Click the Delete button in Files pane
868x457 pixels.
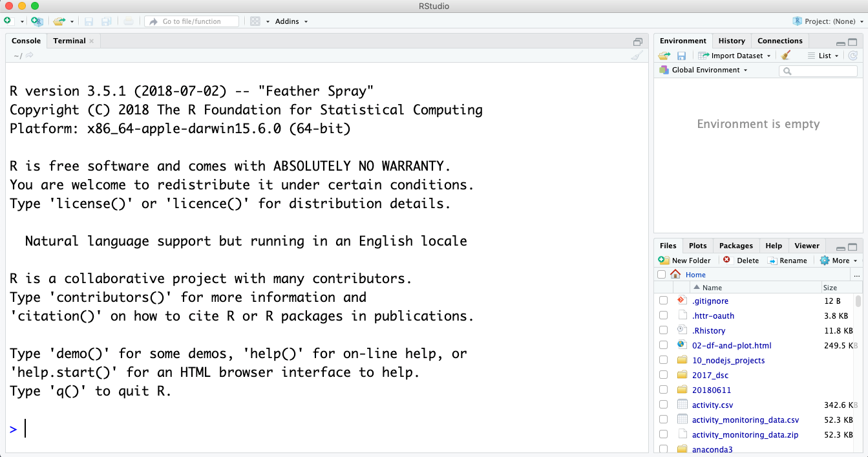pyautogui.click(x=741, y=260)
